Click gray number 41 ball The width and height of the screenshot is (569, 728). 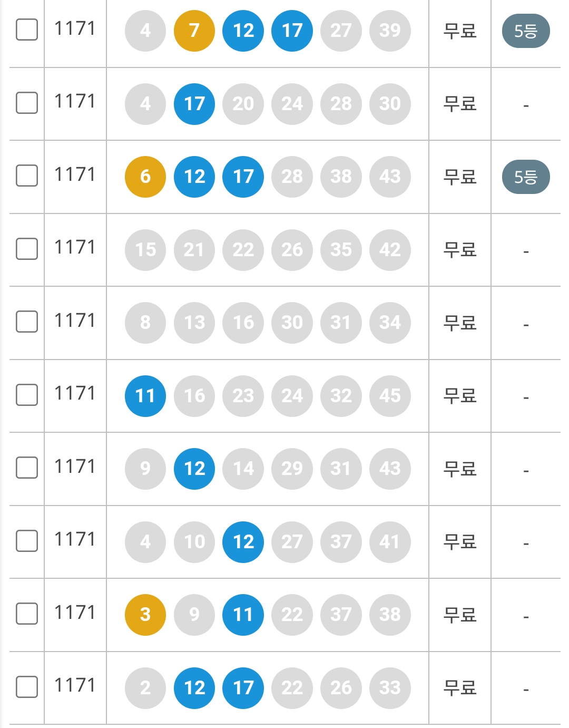point(390,542)
